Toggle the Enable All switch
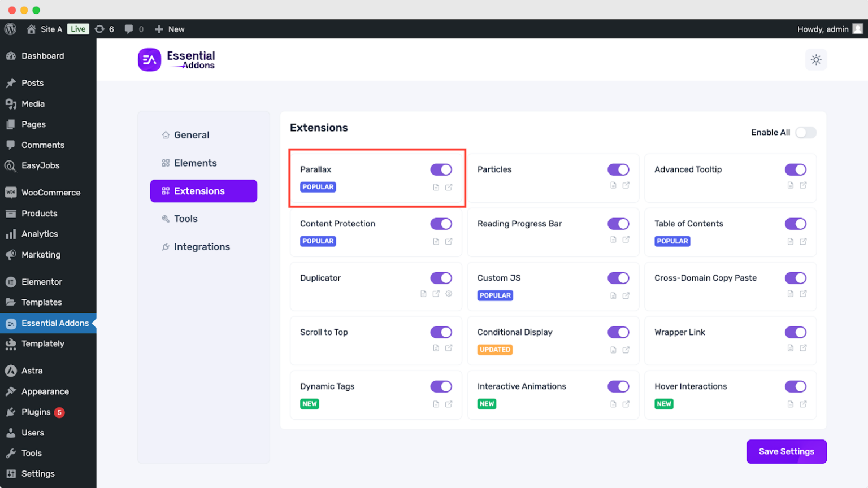This screenshot has width=868, height=488. tap(805, 132)
